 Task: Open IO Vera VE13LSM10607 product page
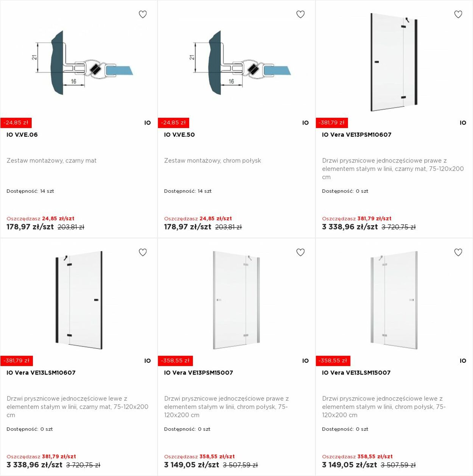tap(41, 373)
